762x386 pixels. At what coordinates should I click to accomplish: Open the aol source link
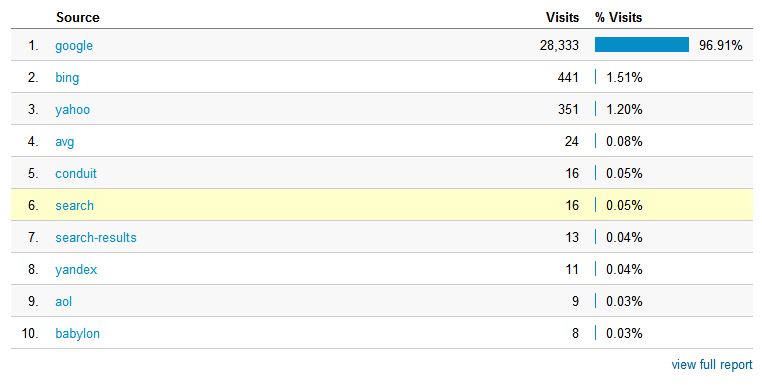[63, 302]
